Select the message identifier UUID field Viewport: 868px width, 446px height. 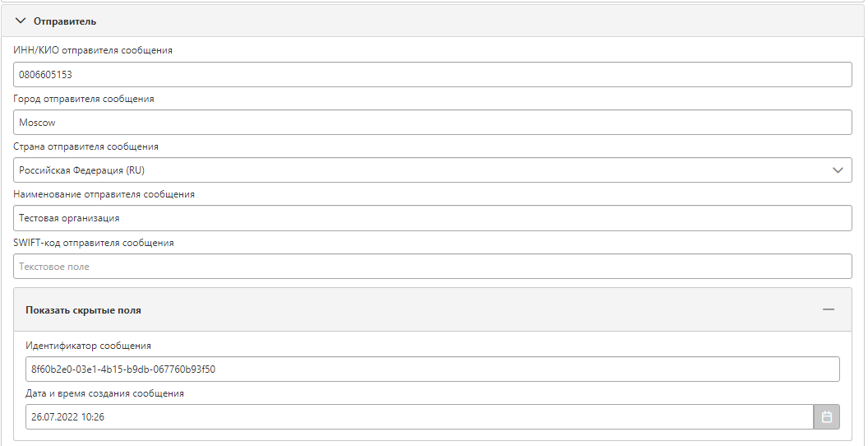432,369
